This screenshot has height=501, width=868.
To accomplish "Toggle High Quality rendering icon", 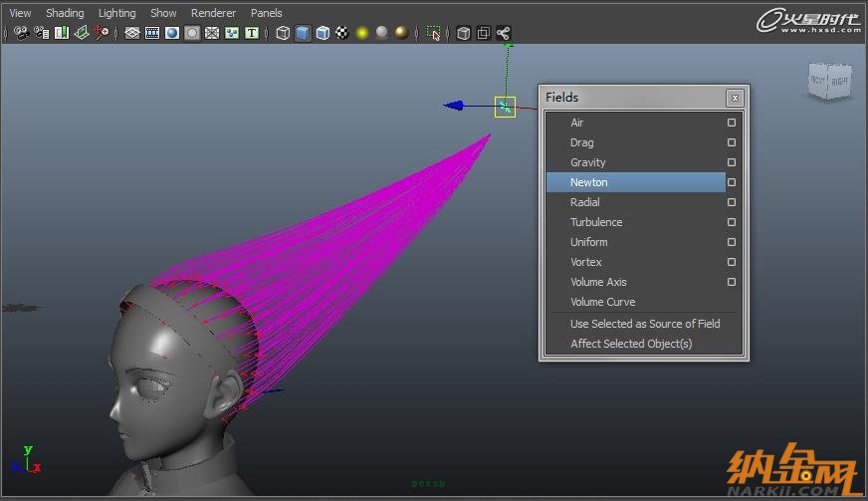I will pyautogui.click(x=402, y=33).
